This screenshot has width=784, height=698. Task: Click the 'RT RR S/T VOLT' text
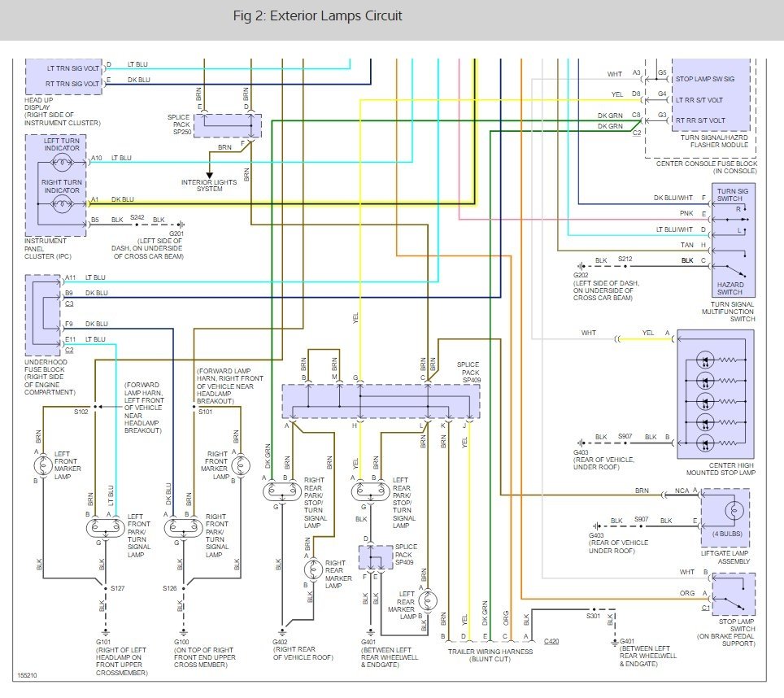click(x=700, y=120)
